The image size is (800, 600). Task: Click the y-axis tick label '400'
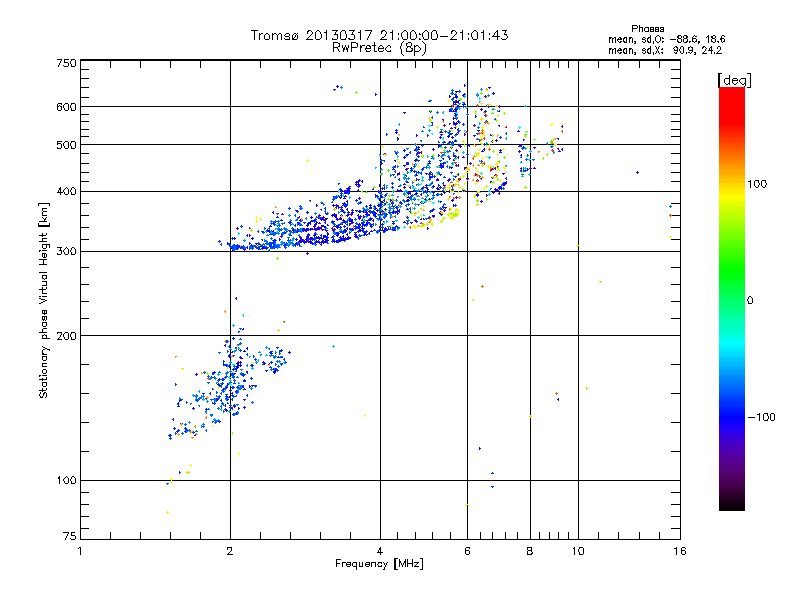[66, 192]
